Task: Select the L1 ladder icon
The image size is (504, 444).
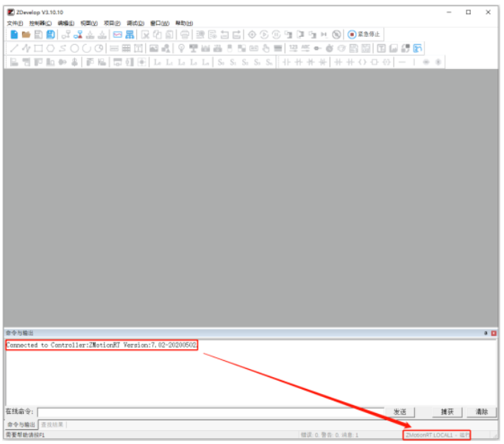Action: coord(169,62)
